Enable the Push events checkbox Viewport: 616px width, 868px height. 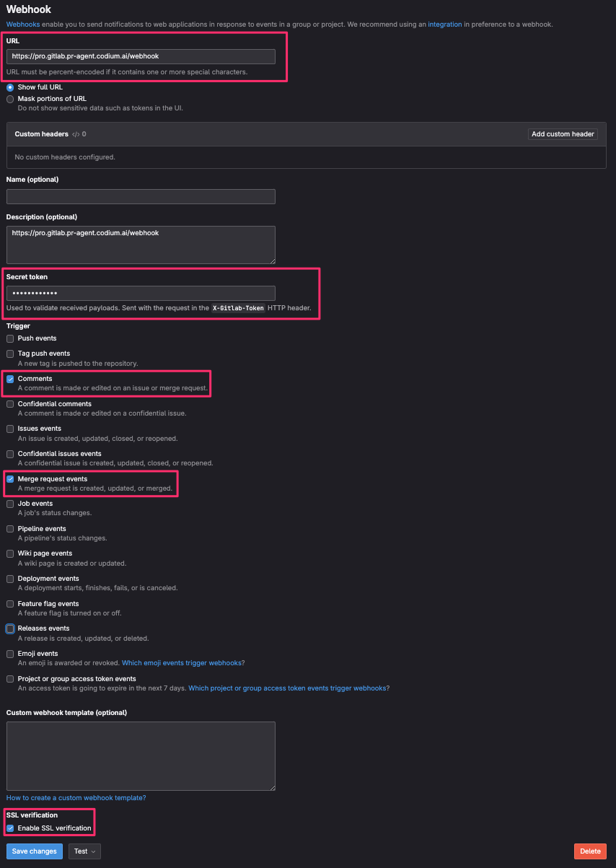[10, 338]
